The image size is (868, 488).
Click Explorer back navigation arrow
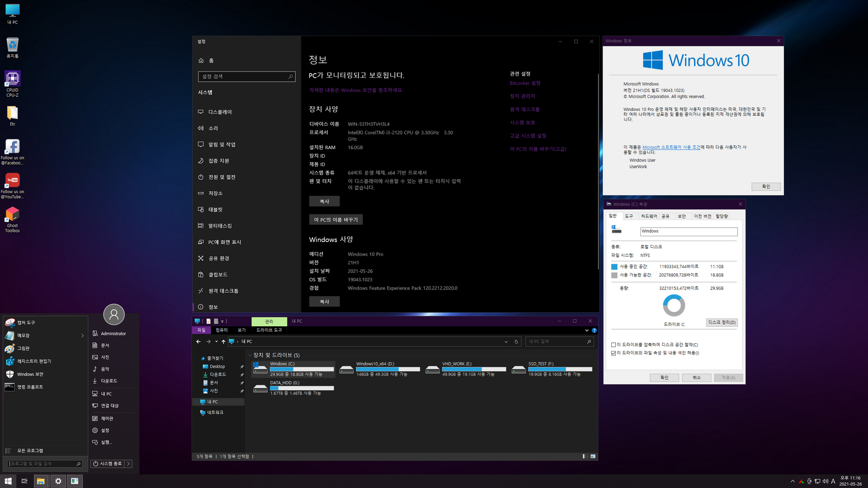click(x=199, y=342)
